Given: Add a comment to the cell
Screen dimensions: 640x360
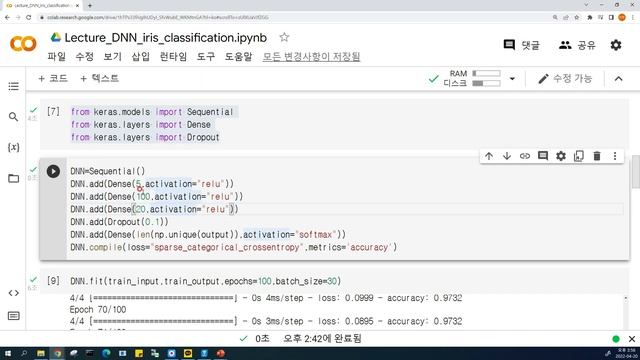Looking at the screenshot, I should coord(543,156).
